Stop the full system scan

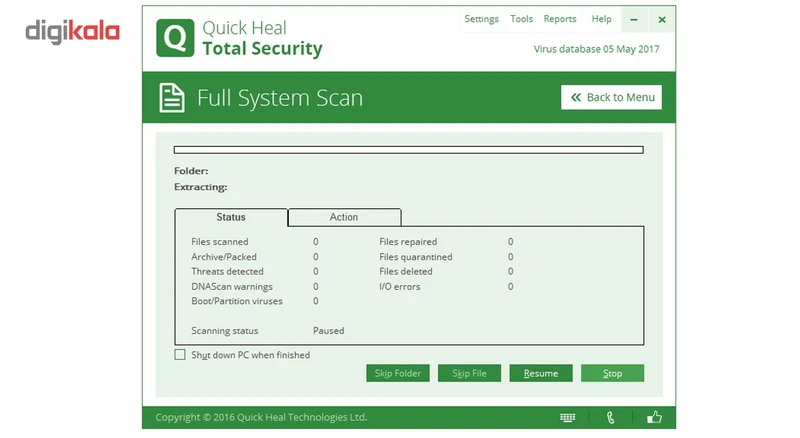coord(612,373)
